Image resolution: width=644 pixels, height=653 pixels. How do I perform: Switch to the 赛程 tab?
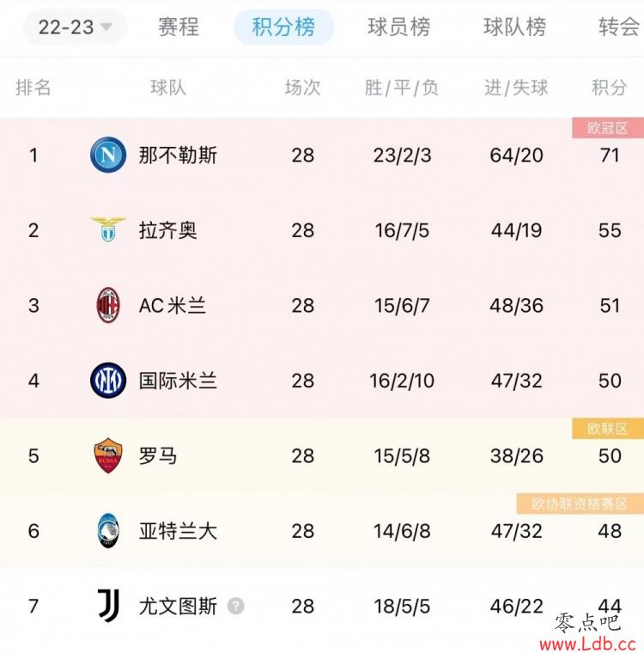179,27
